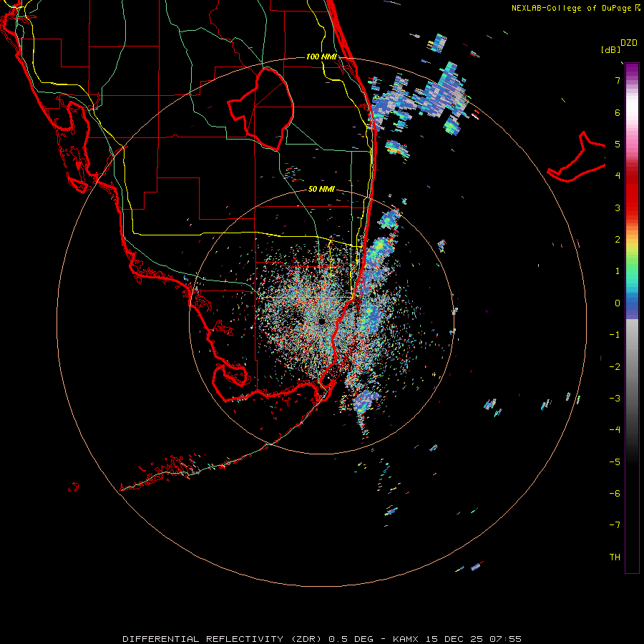Click the "KAMX" station ID in caption
Screen dimensions: 644x644
click(x=406, y=639)
